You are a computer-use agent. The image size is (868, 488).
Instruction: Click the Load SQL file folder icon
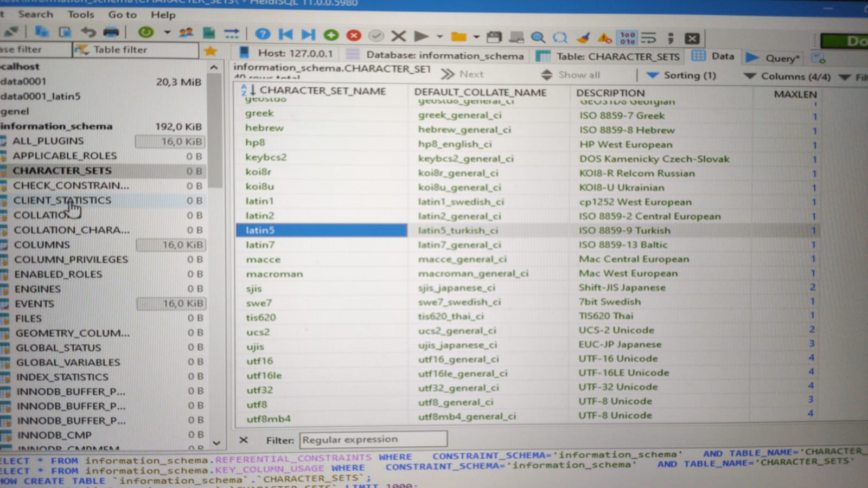coord(459,37)
